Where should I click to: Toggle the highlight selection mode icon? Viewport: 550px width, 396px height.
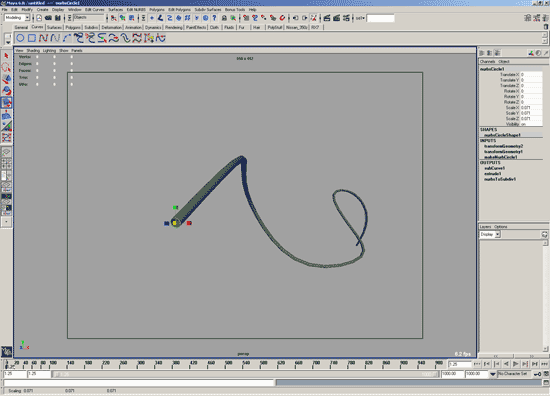tap(233, 18)
